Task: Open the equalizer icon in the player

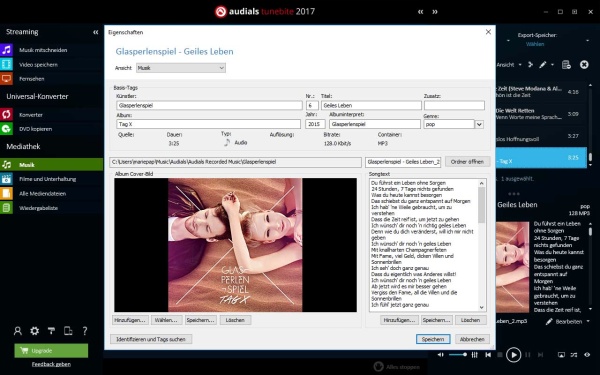Action: [474, 355]
